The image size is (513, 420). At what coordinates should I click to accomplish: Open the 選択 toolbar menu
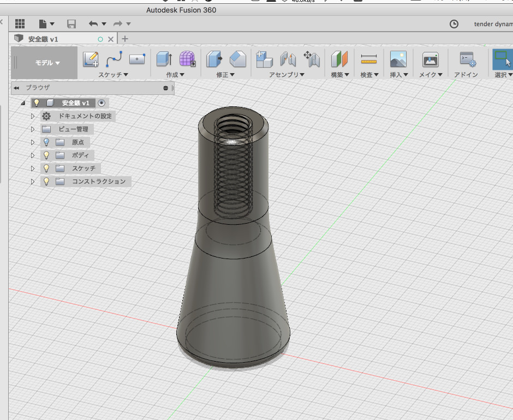coord(503,75)
